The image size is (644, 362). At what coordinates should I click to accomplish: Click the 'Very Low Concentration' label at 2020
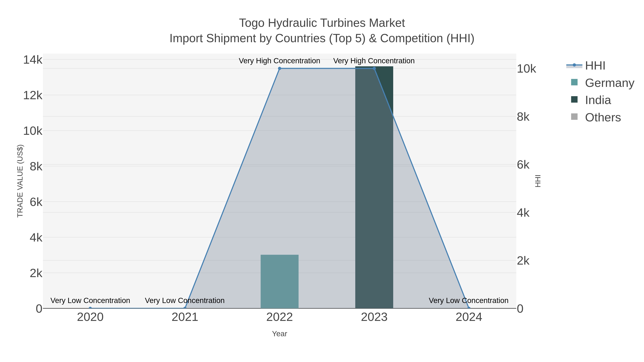point(90,300)
